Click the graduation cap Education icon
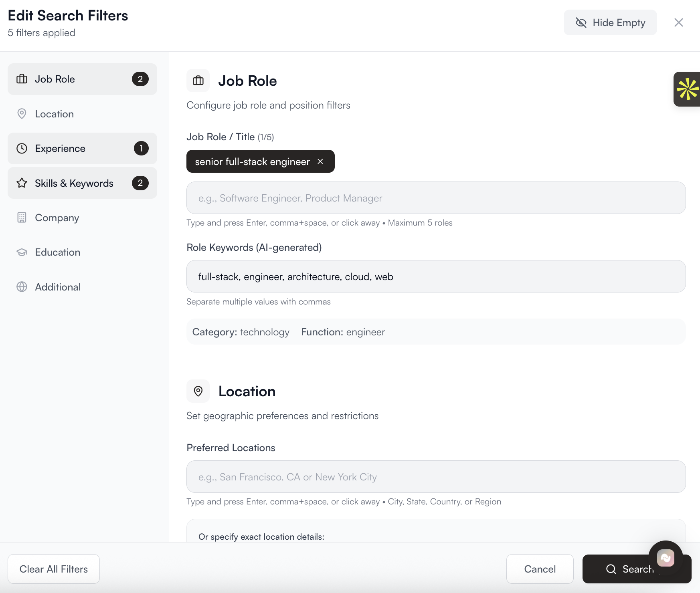Image resolution: width=700 pixels, height=593 pixels. pos(22,252)
